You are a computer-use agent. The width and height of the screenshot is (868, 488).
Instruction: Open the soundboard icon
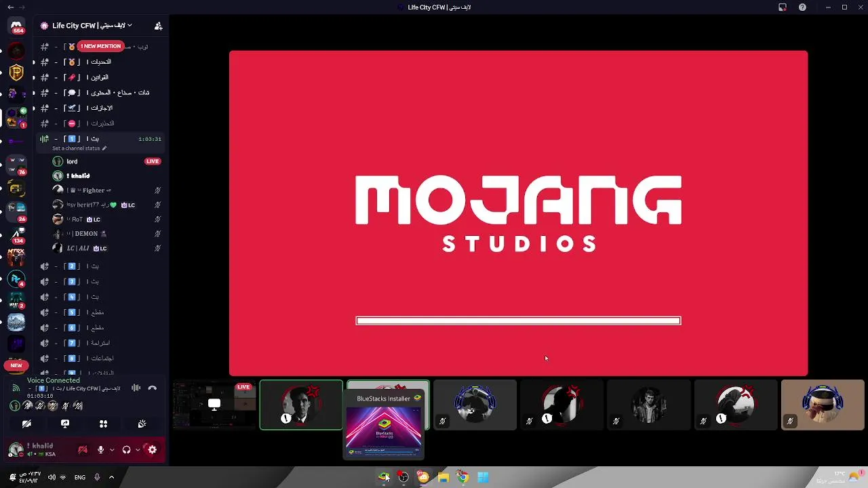pos(142,424)
